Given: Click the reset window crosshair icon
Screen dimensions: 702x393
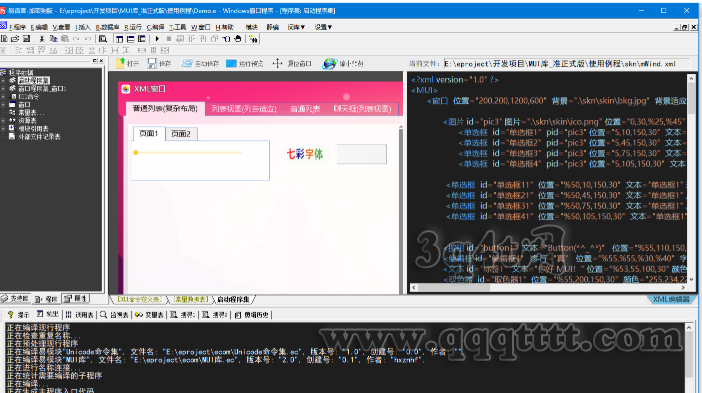Looking at the screenshot, I should click(x=278, y=64).
